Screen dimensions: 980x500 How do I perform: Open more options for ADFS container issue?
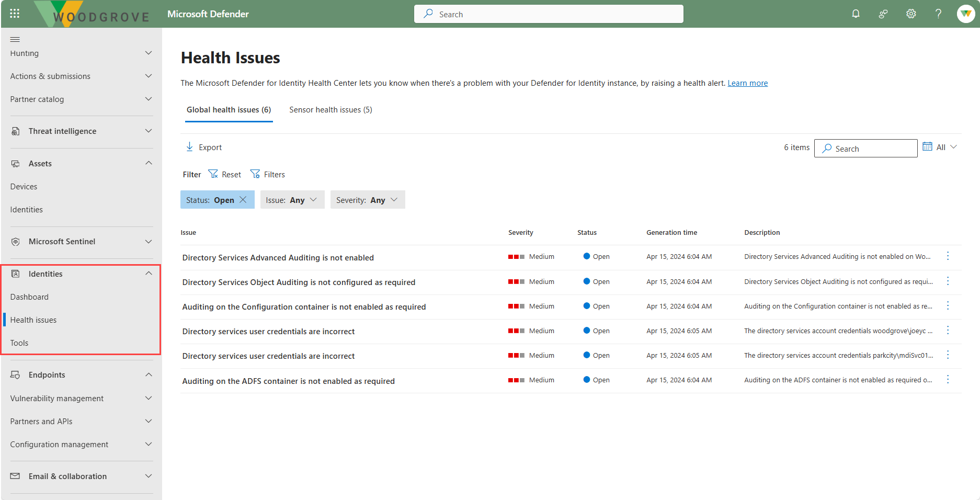948,380
